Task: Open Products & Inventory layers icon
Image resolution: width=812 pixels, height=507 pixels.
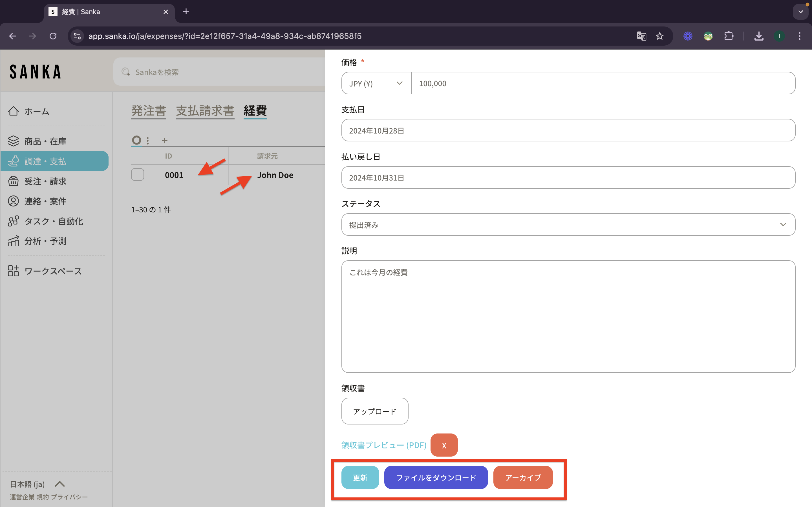Action: pyautogui.click(x=14, y=141)
